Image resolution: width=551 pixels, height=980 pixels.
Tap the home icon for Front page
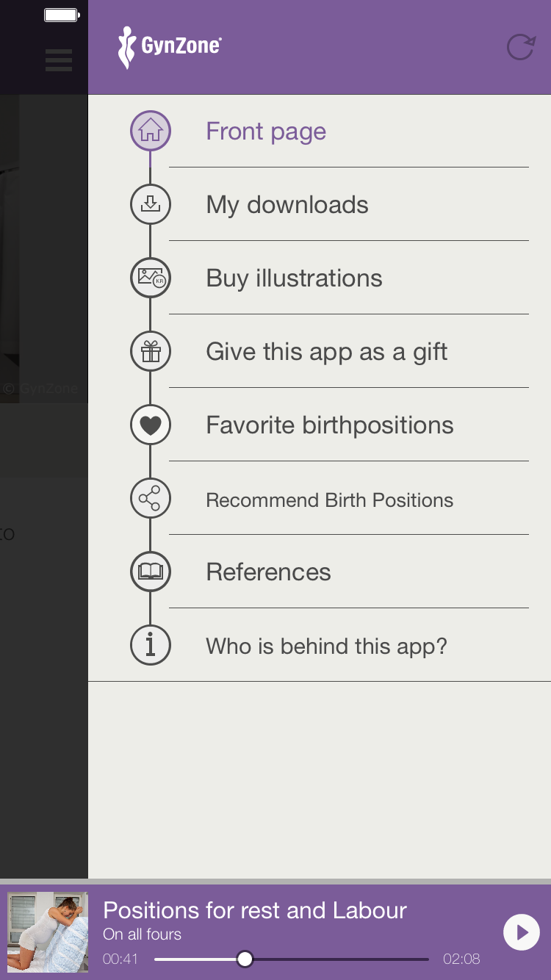point(151,131)
